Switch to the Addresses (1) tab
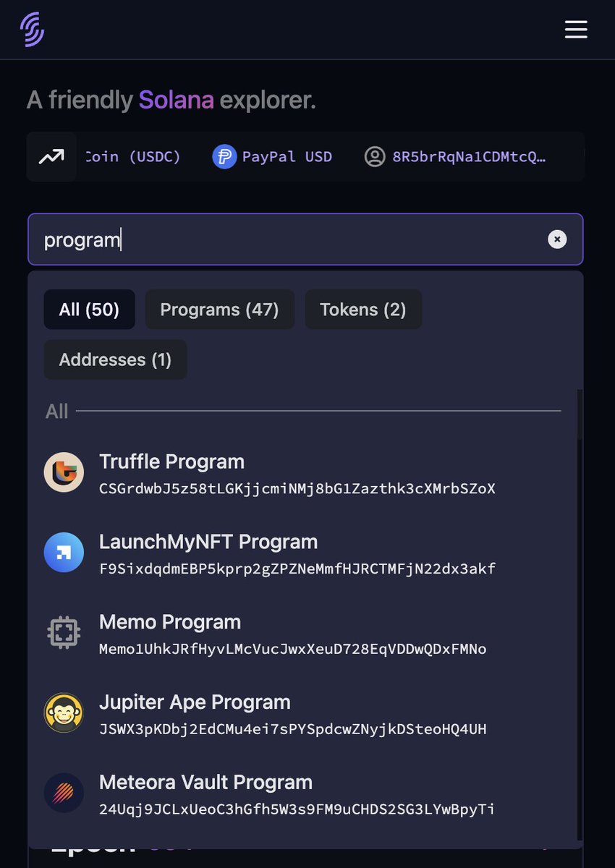 tap(115, 359)
